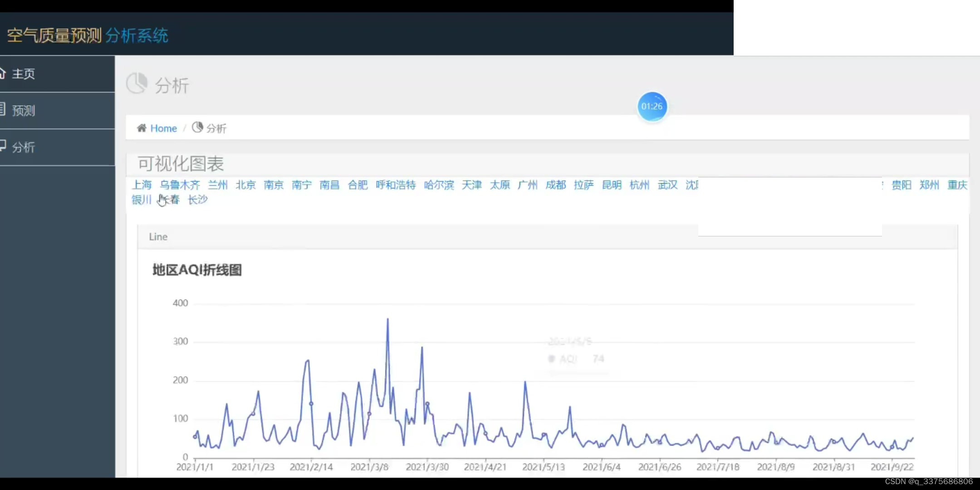Click the blue 01:26 timer circle
The height and width of the screenshot is (490, 980).
click(652, 107)
